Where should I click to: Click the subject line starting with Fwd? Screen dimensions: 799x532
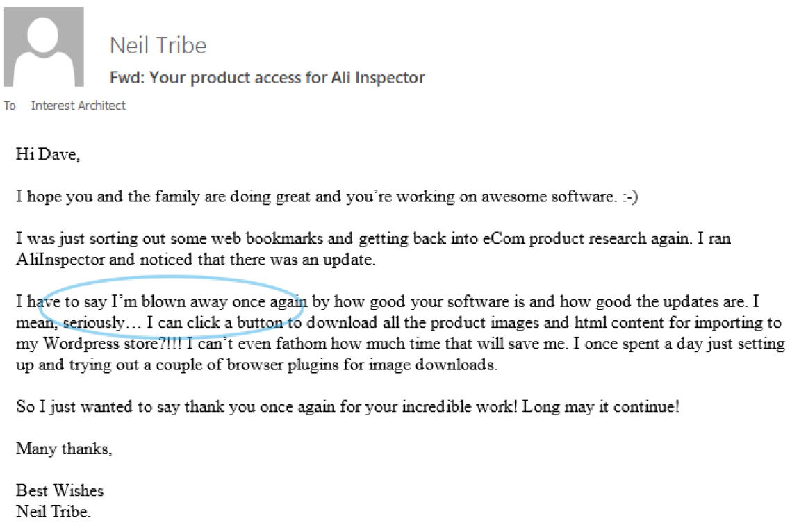(x=267, y=77)
